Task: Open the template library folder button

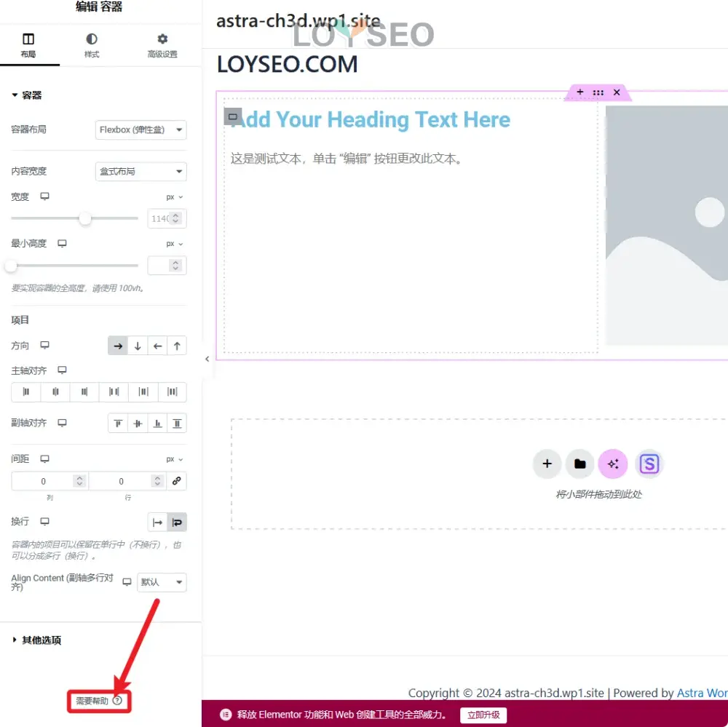Action: click(580, 464)
